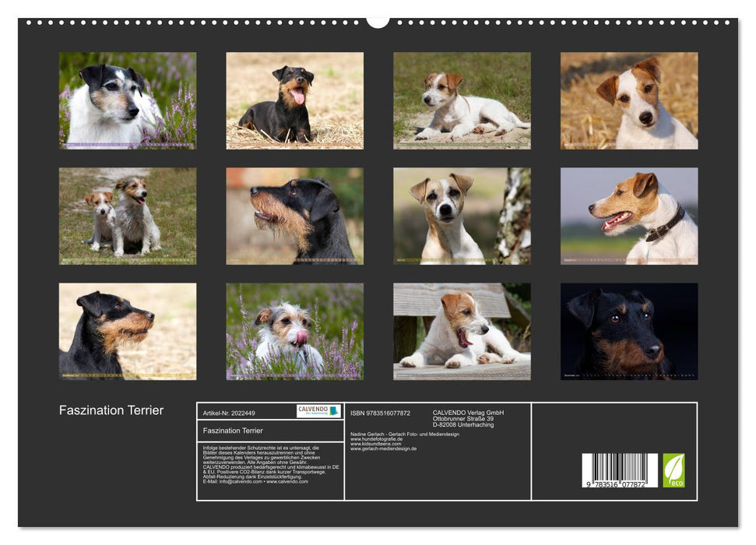Click the info@calvendo.com email address
The width and height of the screenshot is (756, 545).
(238, 482)
